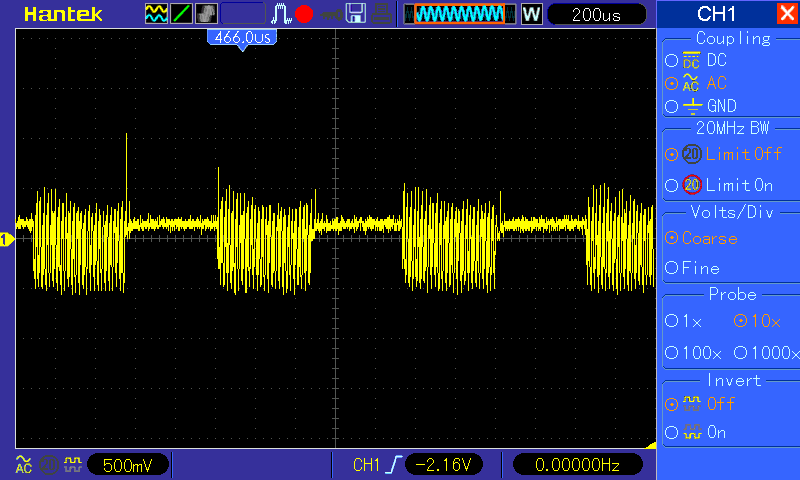
Task: Click the green diagonal line icon
Action: pos(181,14)
